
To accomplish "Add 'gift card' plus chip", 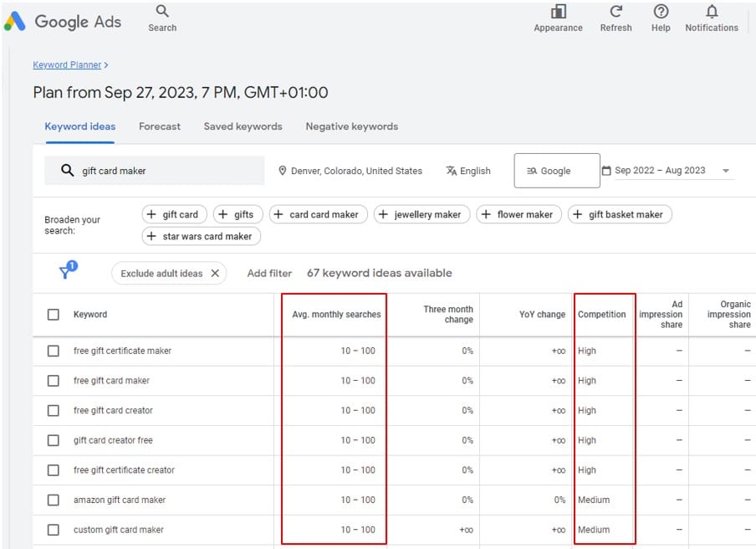I will tap(174, 215).
